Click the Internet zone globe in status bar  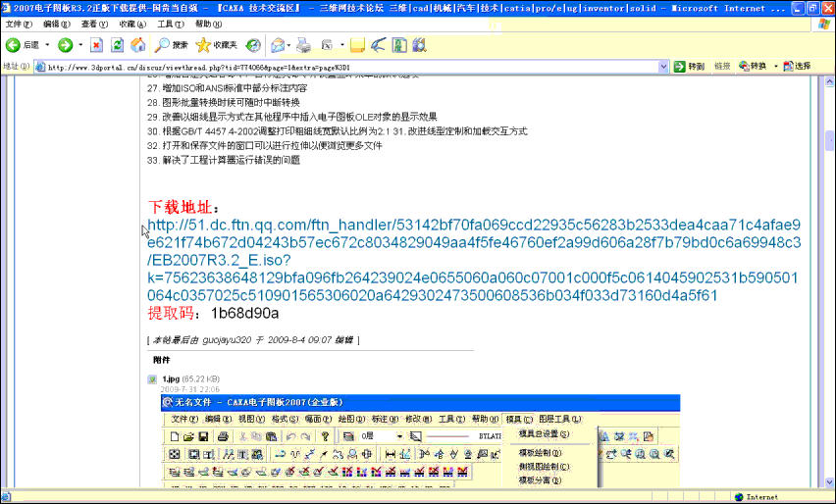tap(739, 497)
